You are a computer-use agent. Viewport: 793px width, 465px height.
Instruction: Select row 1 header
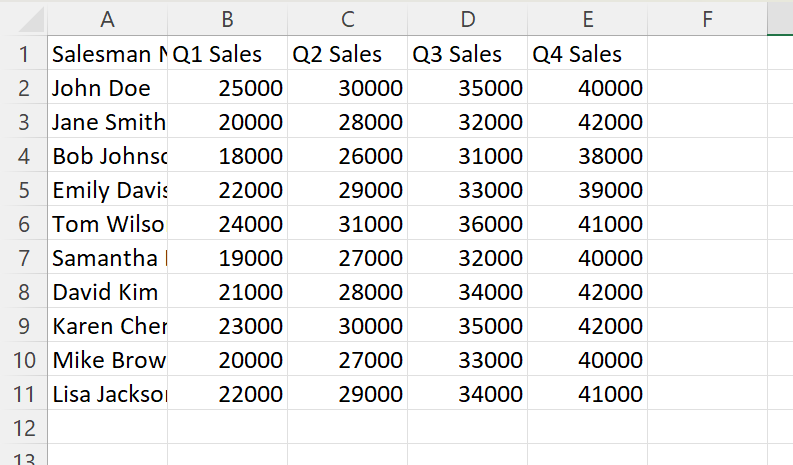[x=24, y=54]
